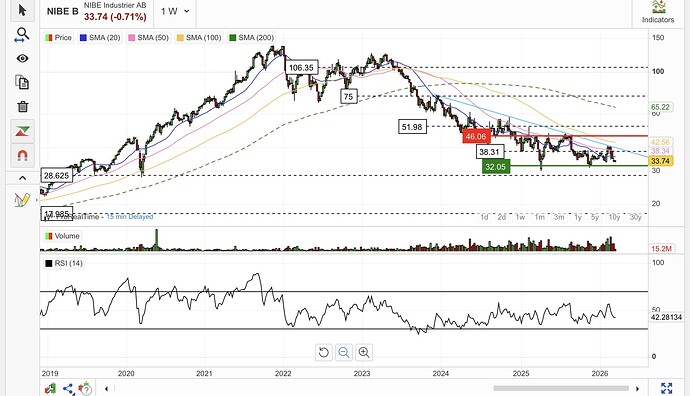Toggle the SMA (100) legend item
Image resolution: width=690 pixels, height=396 pixels.
coord(199,38)
